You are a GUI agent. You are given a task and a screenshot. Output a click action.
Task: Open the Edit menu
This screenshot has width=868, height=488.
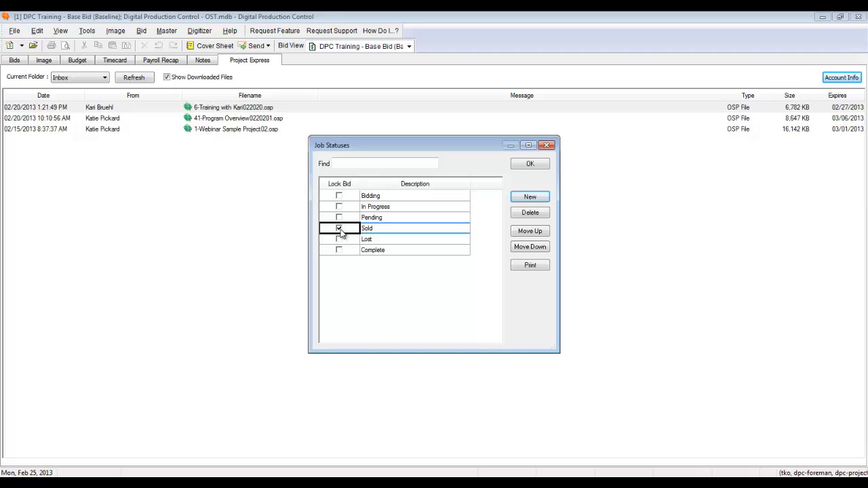(x=37, y=30)
